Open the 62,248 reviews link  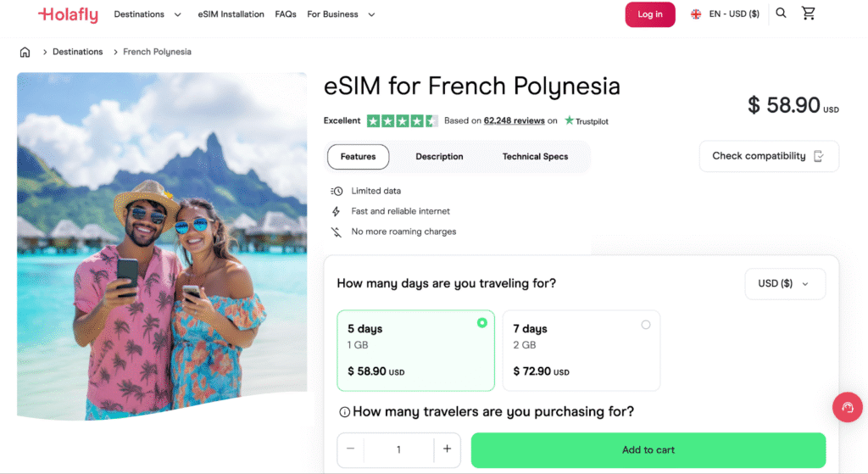(x=514, y=120)
